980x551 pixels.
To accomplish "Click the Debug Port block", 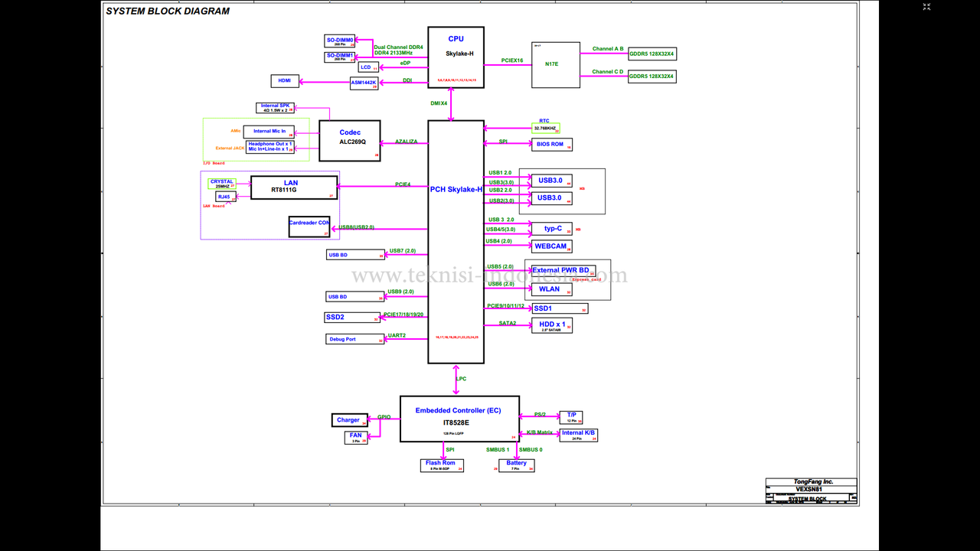I will click(x=355, y=339).
